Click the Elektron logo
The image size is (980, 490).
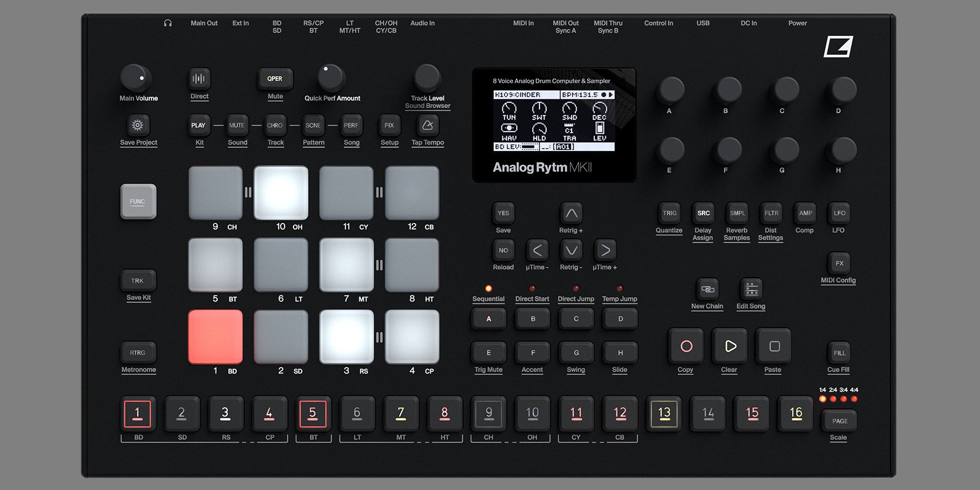838,46
